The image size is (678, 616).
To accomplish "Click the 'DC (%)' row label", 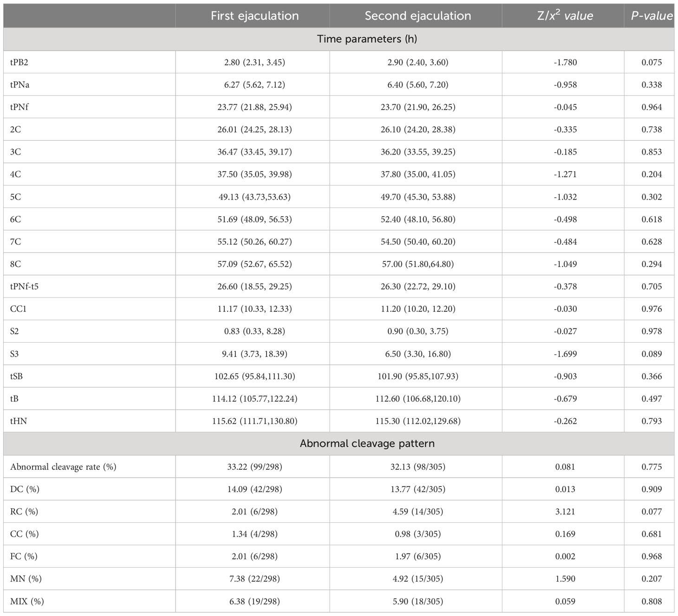I will point(25,489).
